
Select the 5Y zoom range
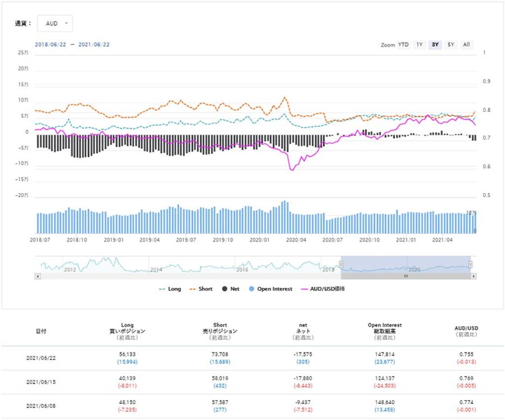pos(451,45)
